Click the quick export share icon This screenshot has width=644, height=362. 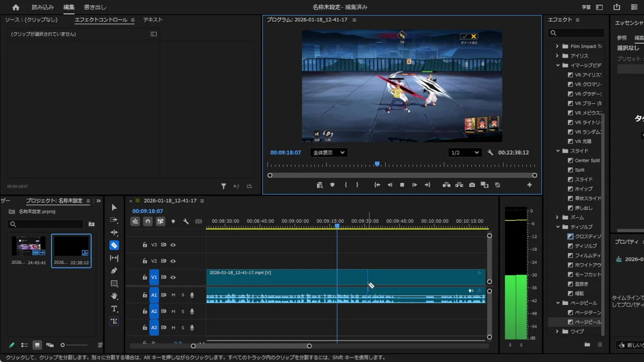pyautogui.click(x=617, y=7)
